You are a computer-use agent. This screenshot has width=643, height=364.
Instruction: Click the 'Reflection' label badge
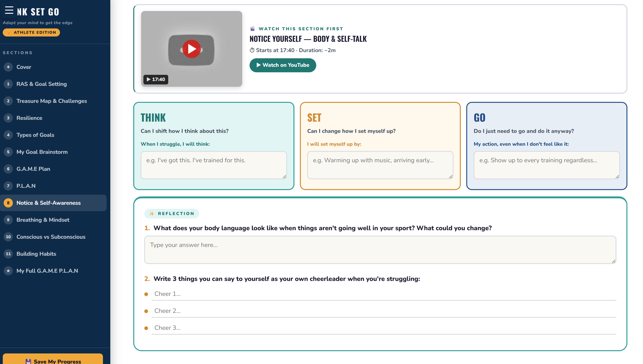point(172,213)
